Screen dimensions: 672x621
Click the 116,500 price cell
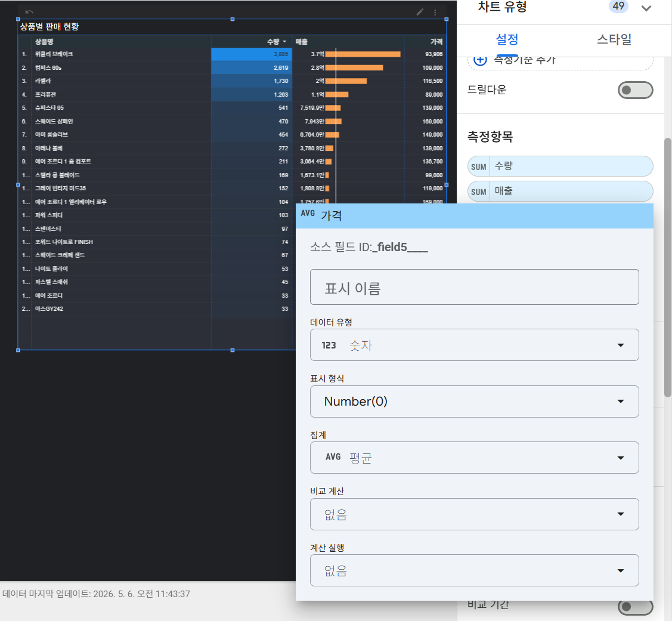[x=432, y=81]
